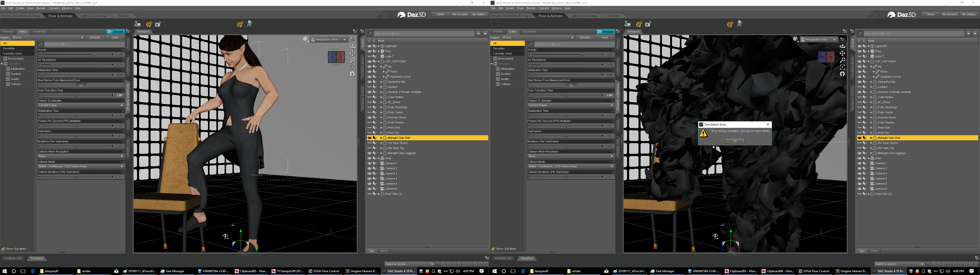Click pan camera icon in right viewport
980x275 pixels.
[x=842, y=53]
